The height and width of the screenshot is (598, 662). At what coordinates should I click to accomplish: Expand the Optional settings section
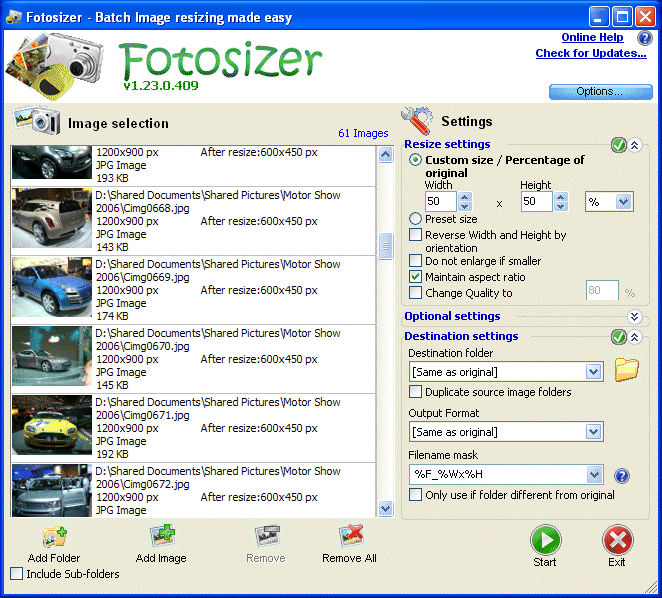[633, 317]
